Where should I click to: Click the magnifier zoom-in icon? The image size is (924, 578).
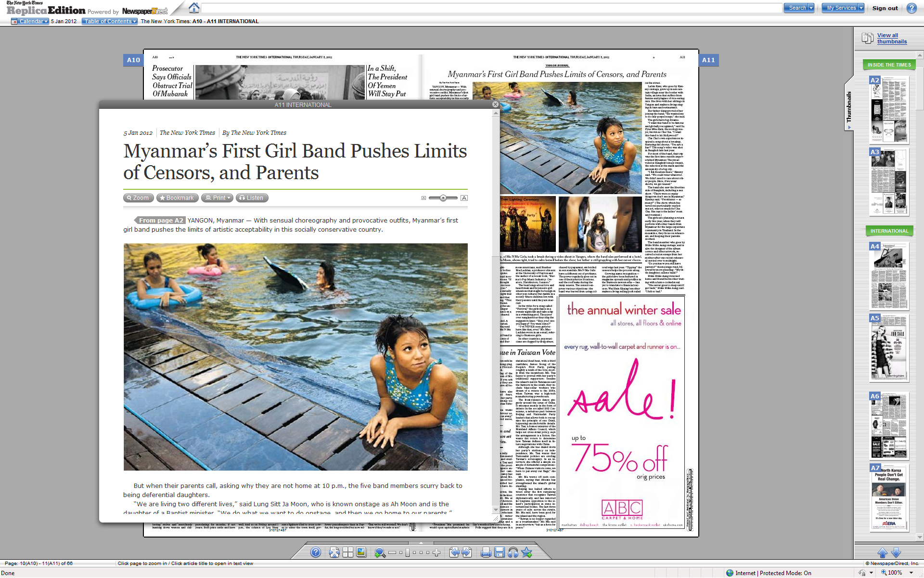(x=380, y=552)
